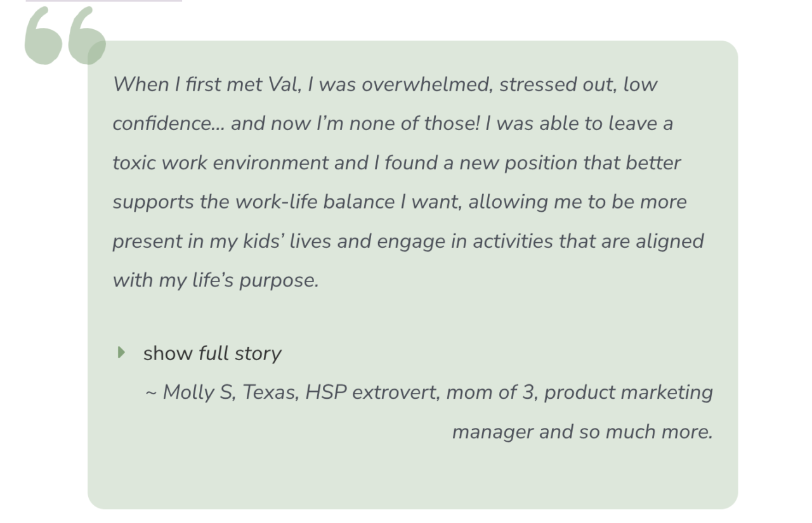Click the left glyph of the quote icon
The image size is (812, 523).
tap(43, 36)
